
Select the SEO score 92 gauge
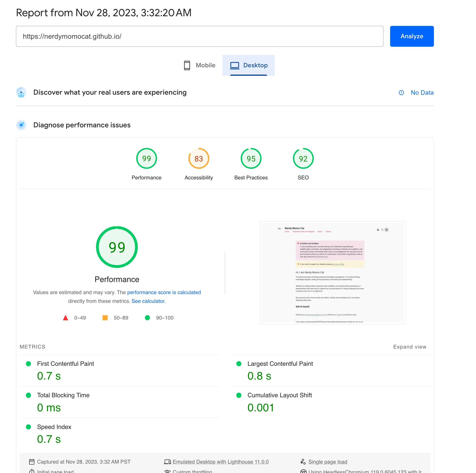[x=303, y=159]
